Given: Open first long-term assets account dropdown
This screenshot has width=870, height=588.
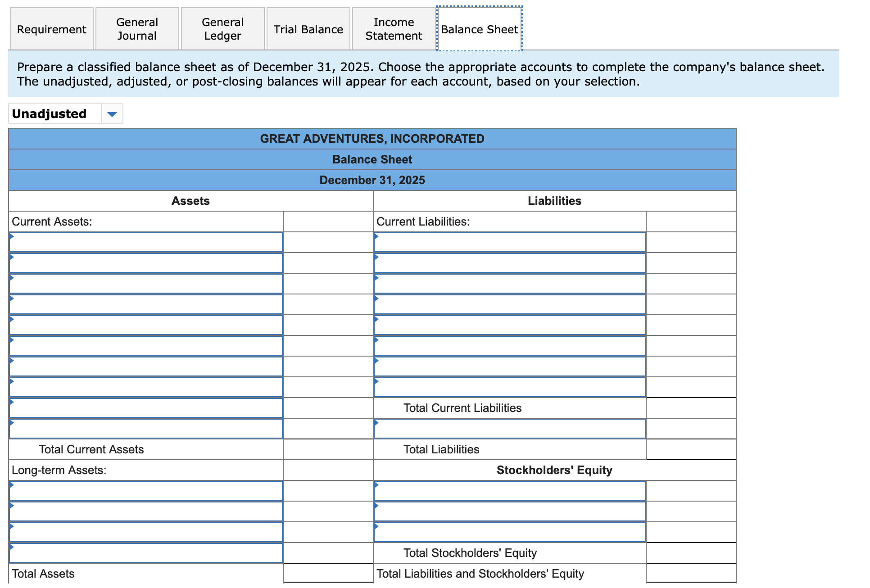Looking at the screenshot, I should click(145, 491).
